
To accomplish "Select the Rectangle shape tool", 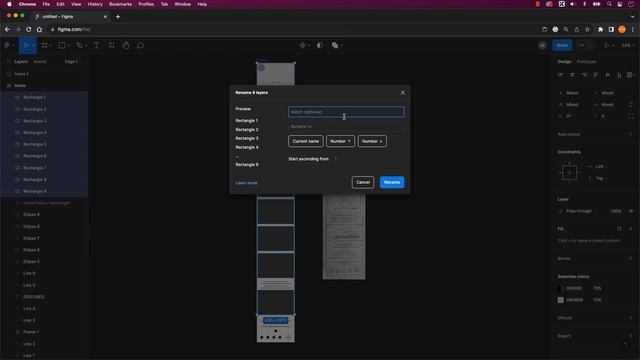I will [62, 45].
